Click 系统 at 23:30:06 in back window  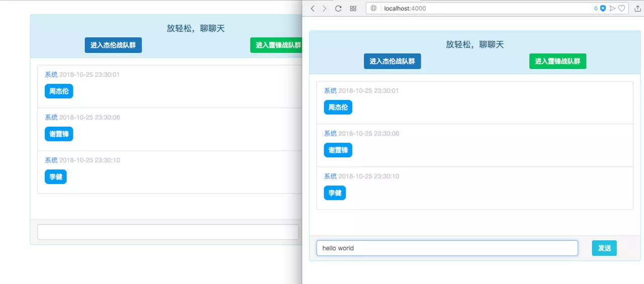click(x=51, y=118)
